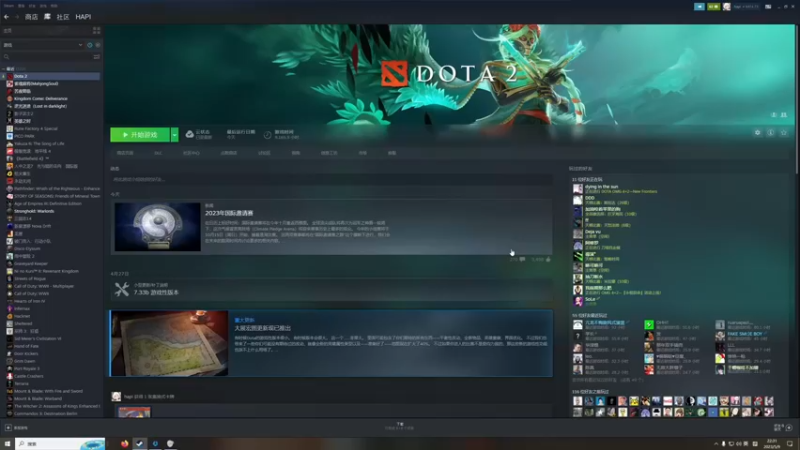Screen dimensions: 800x450
Task: Click the activity status input field
Action: point(332,180)
